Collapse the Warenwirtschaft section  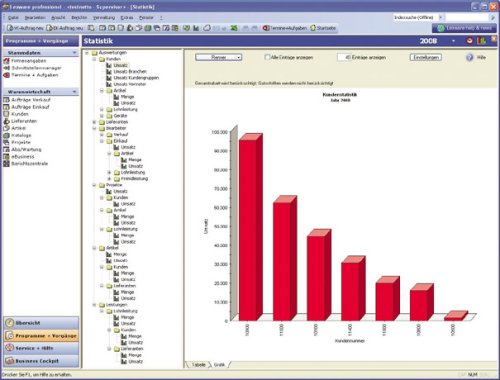(x=74, y=91)
